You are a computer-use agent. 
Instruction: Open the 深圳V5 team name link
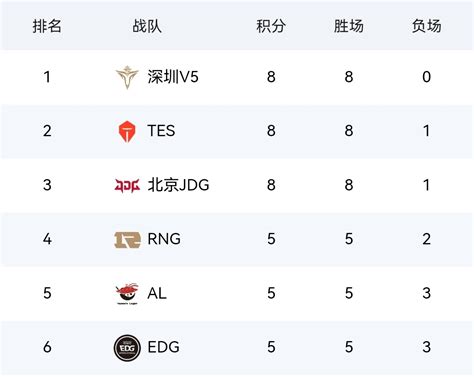173,77
